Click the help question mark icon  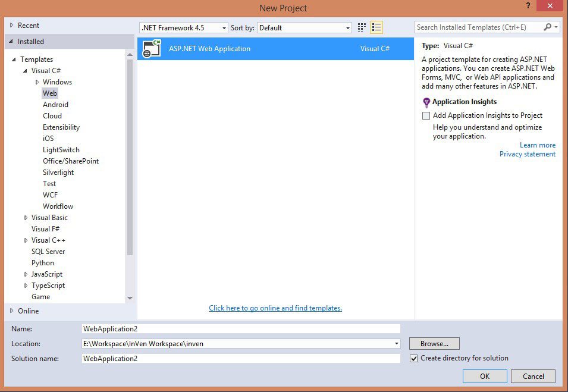pos(527,6)
